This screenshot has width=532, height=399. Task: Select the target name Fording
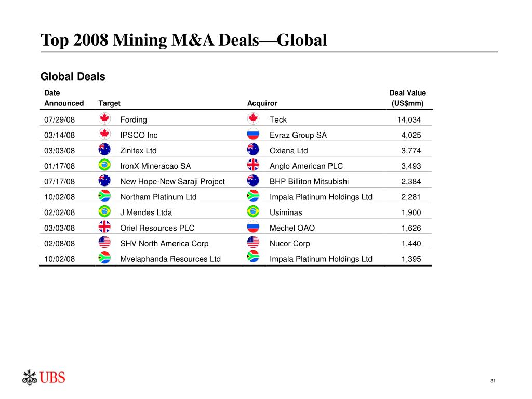click(134, 120)
